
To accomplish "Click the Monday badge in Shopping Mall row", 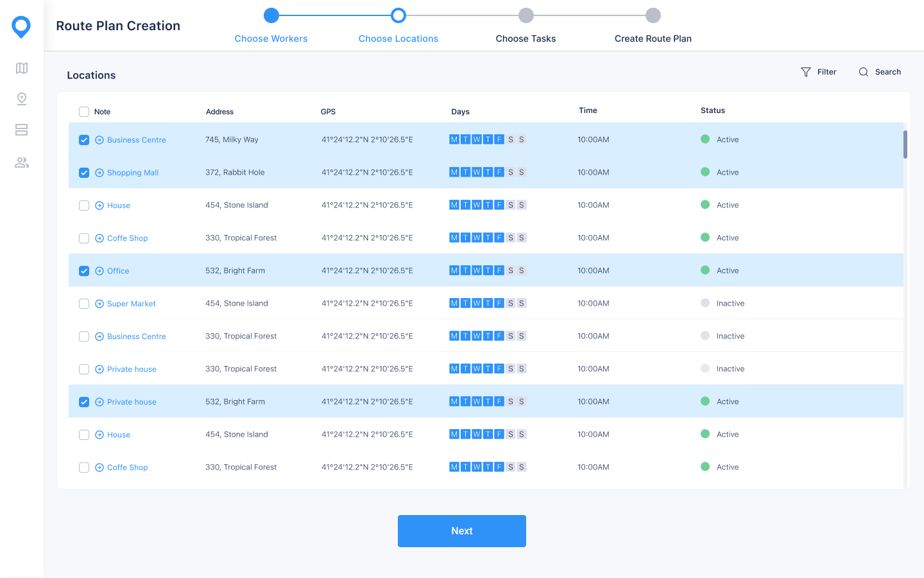I will (x=454, y=172).
